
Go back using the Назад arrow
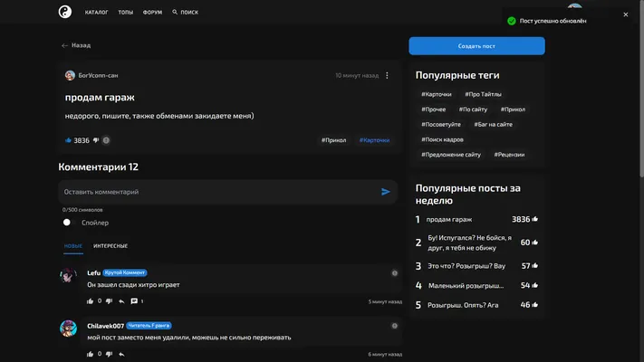(76, 45)
